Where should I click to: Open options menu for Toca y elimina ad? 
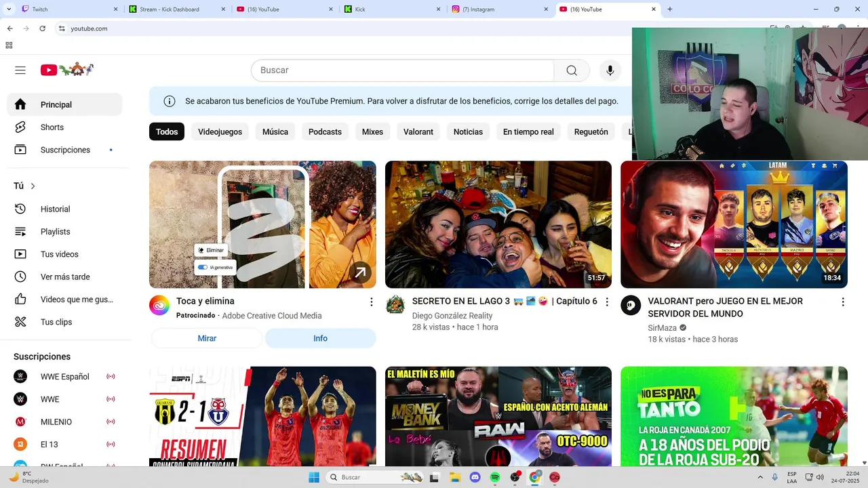tap(371, 302)
